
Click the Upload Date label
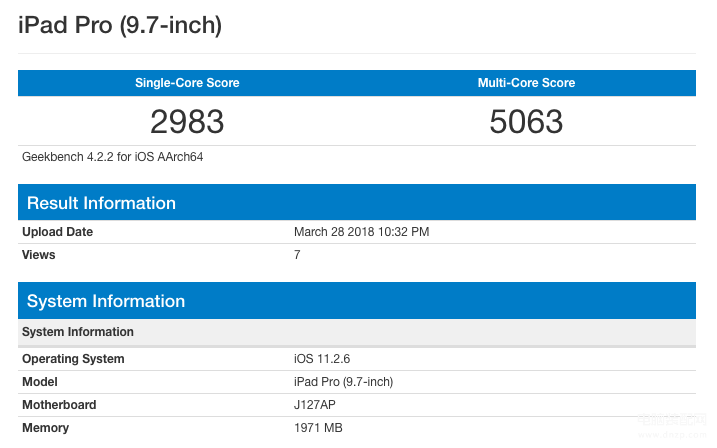pyautogui.click(x=58, y=232)
